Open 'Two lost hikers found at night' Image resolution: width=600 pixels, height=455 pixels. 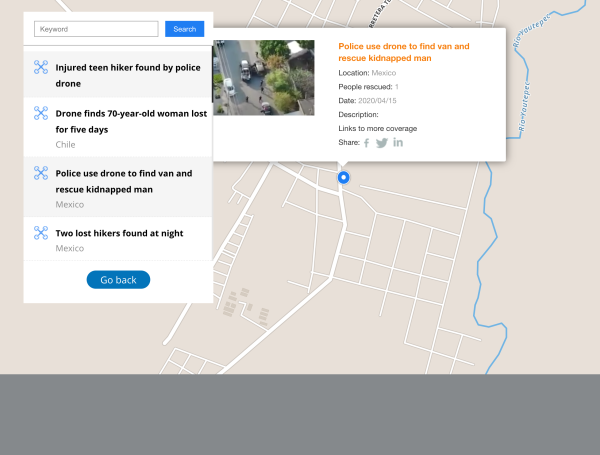pyautogui.click(x=119, y=233)
